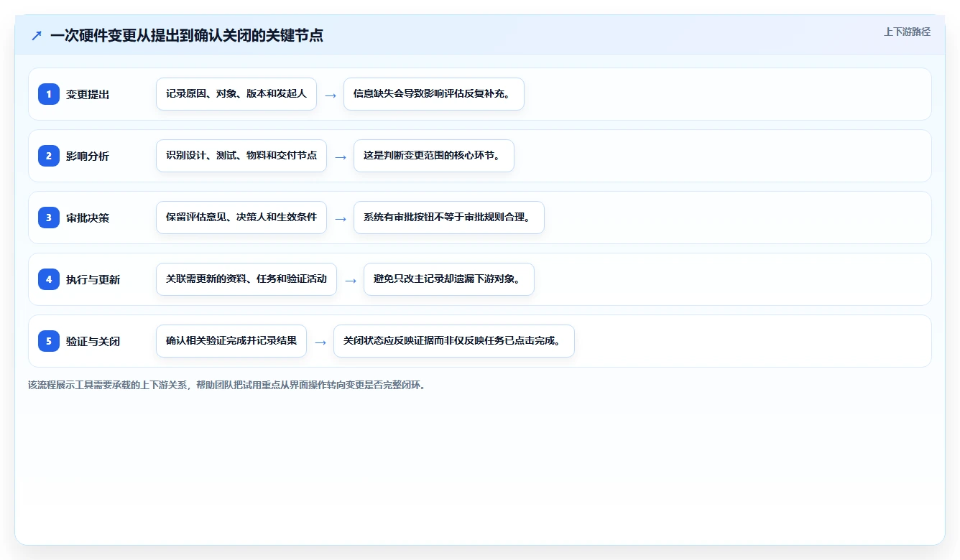Select the 执行与更新 step label
Image resolution: width=960 pixels, height=560 pixels.
93,279
